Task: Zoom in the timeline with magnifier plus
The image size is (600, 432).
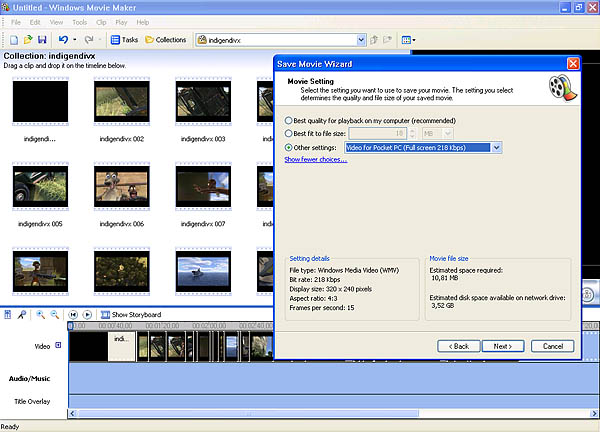Action: click(41, 314)
